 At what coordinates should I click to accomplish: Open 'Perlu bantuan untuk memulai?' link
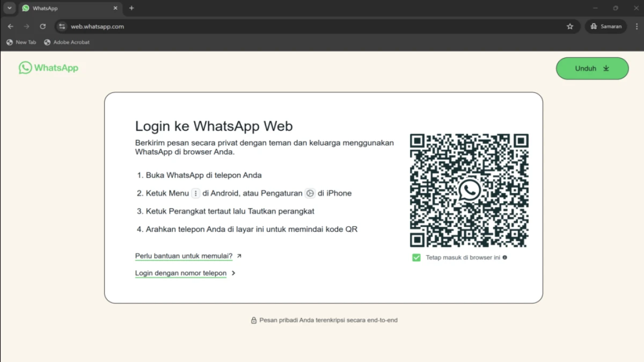pyautogui.click(x=184, y=256)
